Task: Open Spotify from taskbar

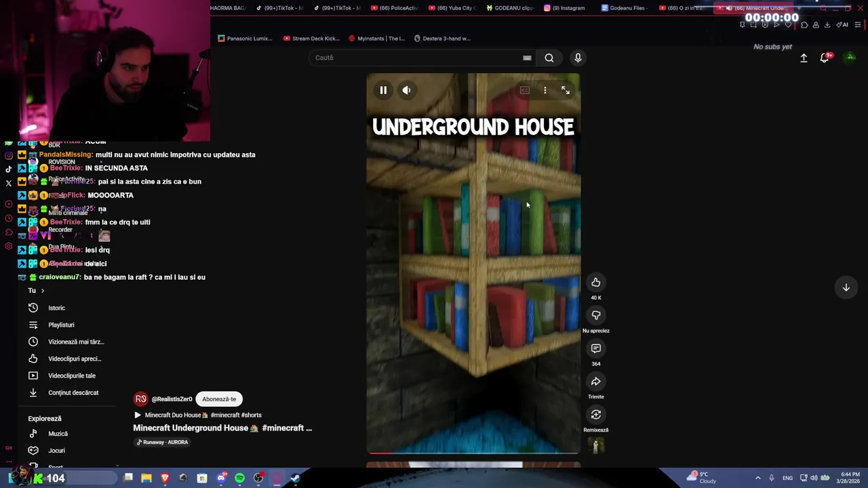Action: click(239, 478)
